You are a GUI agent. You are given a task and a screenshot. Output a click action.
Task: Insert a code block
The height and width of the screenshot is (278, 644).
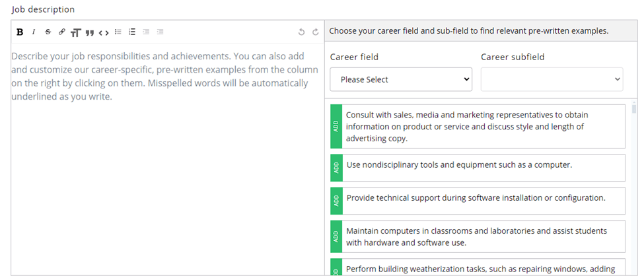click(104, 32)
